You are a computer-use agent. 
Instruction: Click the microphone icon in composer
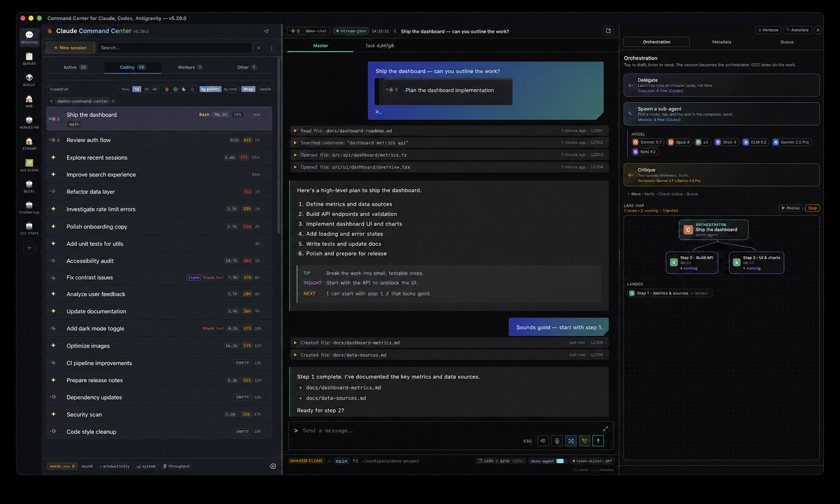(557, 441)
